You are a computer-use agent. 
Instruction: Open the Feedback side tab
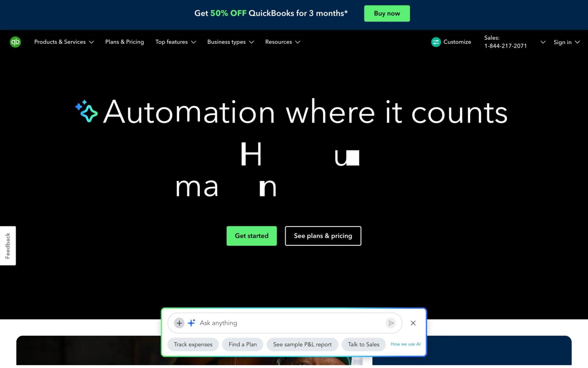8,245
